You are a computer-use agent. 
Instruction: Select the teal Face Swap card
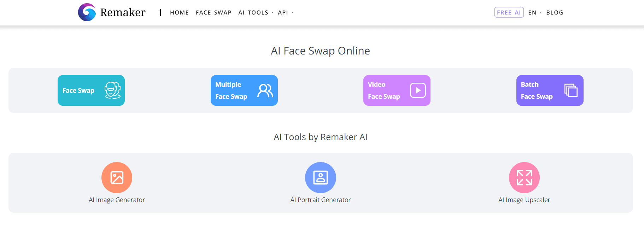(91, 90)
